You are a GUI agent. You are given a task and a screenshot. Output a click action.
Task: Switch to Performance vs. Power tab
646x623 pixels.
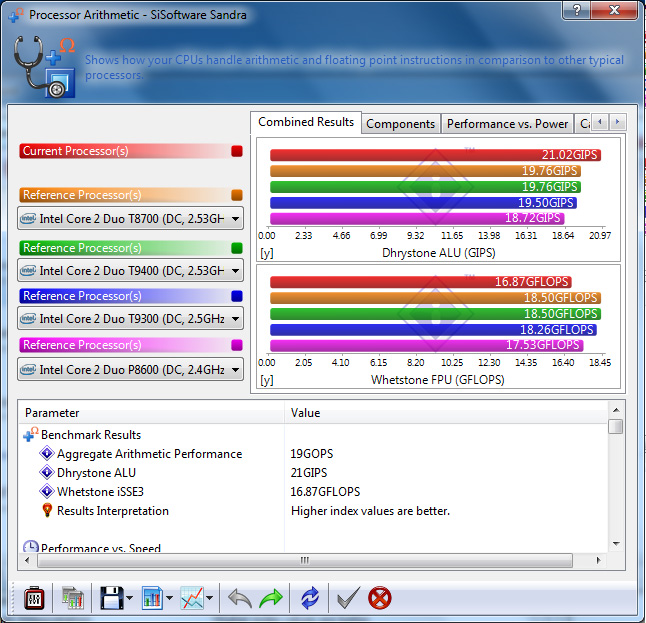[507, 124]
